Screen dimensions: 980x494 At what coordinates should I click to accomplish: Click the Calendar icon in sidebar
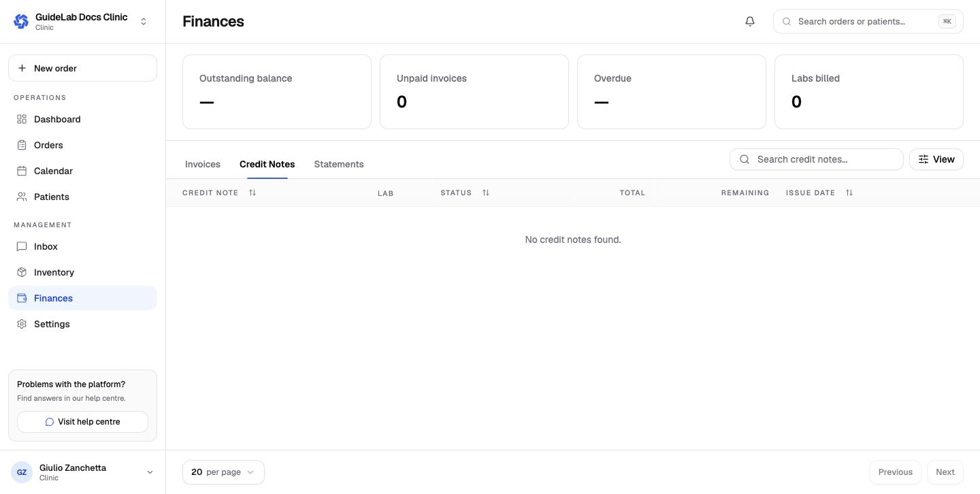(x=22, y=171)
